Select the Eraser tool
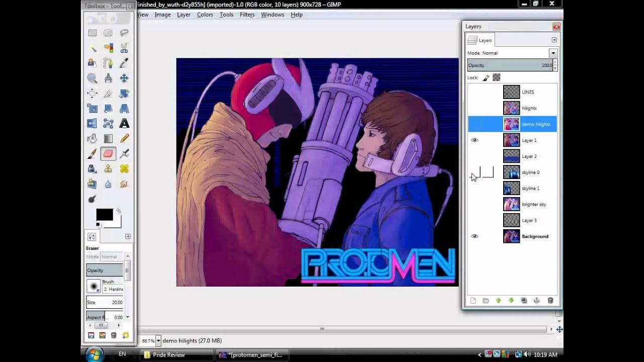This screenshot has width=644, height=362. click(x=108, y=154)
